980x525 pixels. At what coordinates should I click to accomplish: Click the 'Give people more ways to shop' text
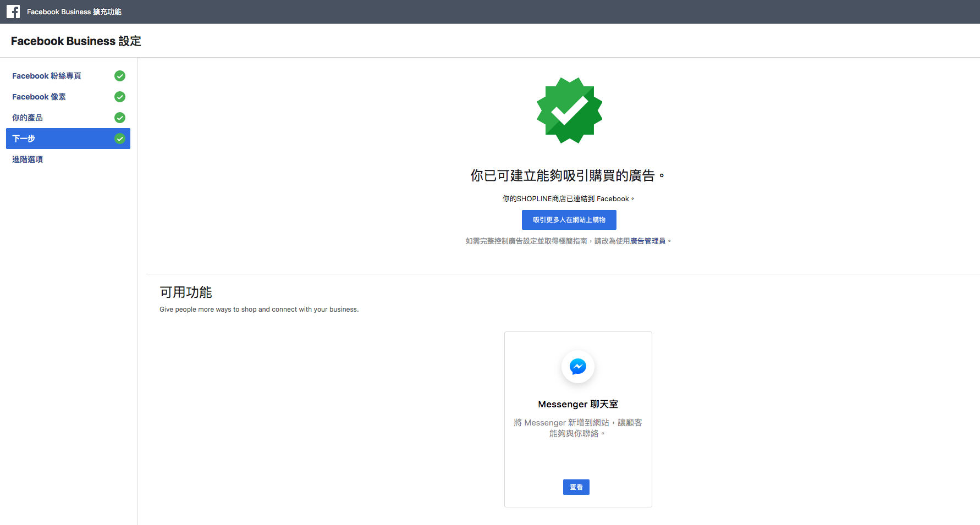click(x=259, y=310)
